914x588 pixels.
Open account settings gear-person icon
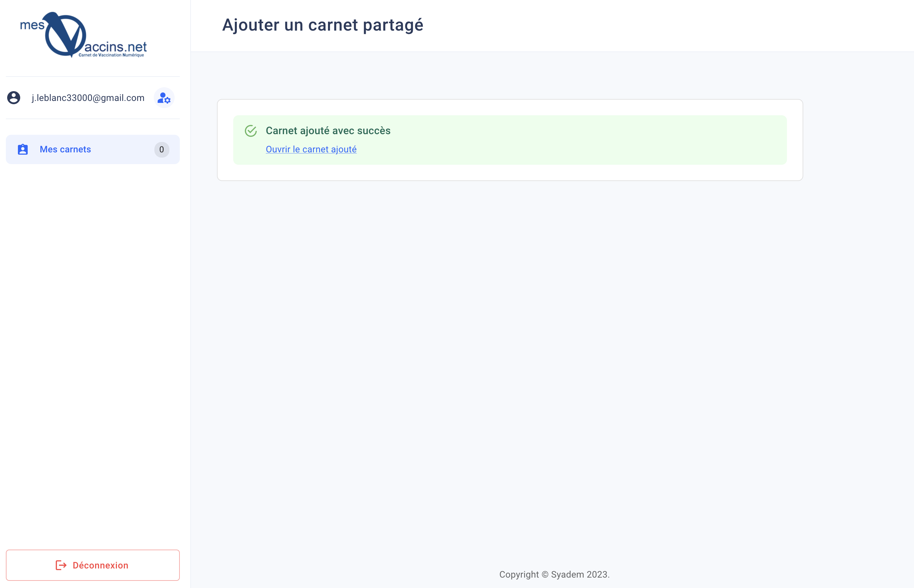(164, 98)
